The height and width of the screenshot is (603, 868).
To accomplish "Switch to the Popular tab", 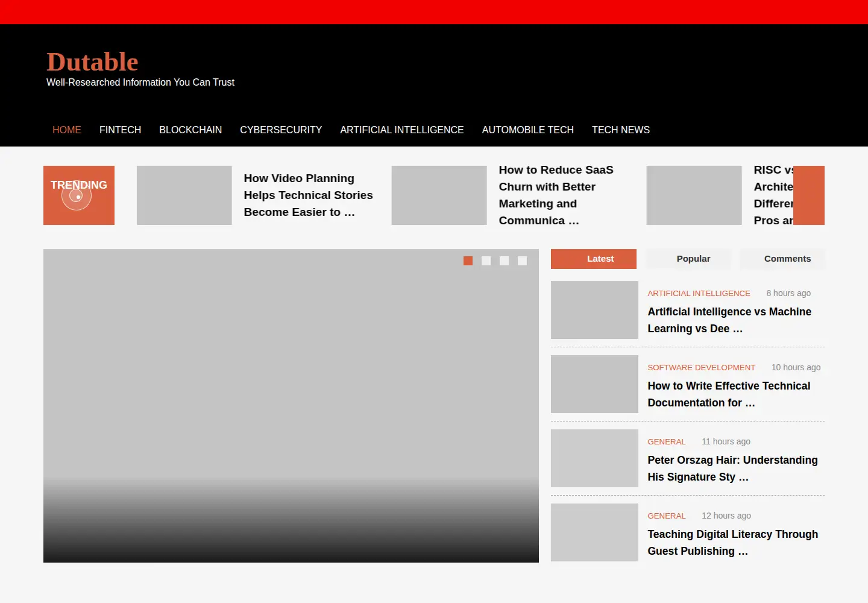I will [688, 259].
